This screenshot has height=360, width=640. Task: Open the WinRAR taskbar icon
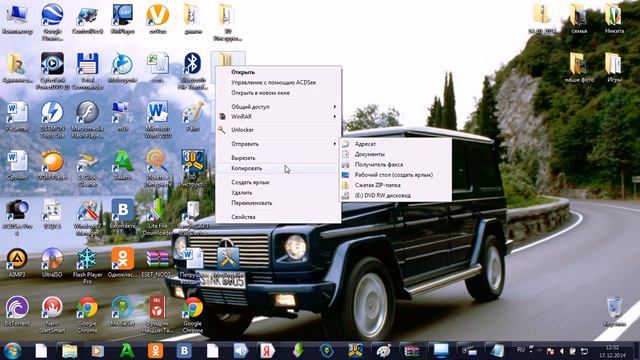(412, 351)
